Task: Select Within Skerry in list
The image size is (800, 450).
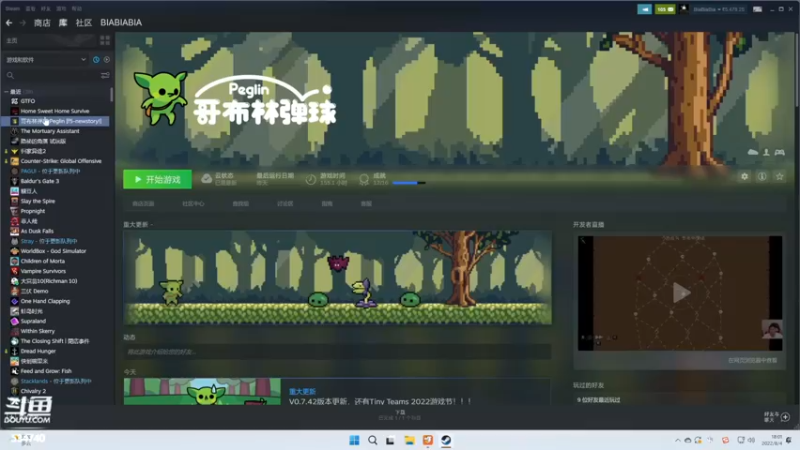Action: coord(37,331)
